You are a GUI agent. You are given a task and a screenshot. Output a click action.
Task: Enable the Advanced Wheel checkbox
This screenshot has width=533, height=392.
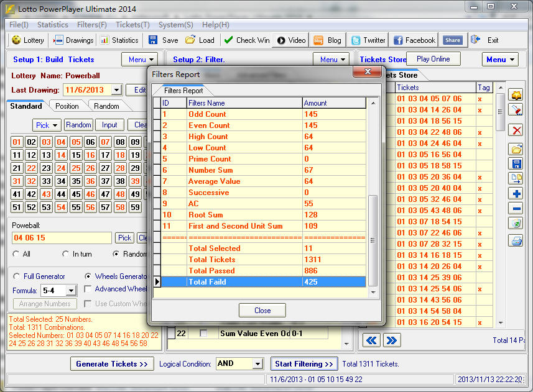(x=88, y=289)
